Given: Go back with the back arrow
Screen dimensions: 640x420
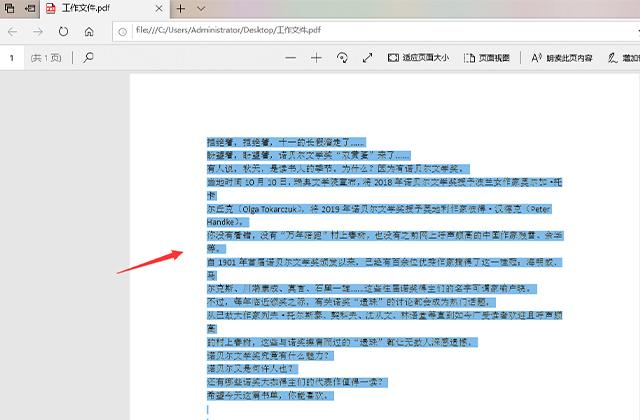Looking at the screenshot, I should coord(13,31).
